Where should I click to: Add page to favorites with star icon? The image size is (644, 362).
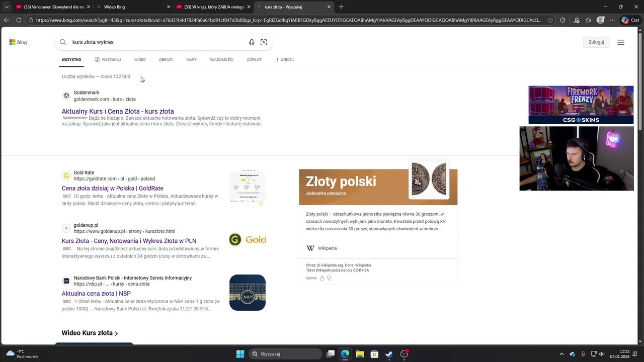click(550, 20)
